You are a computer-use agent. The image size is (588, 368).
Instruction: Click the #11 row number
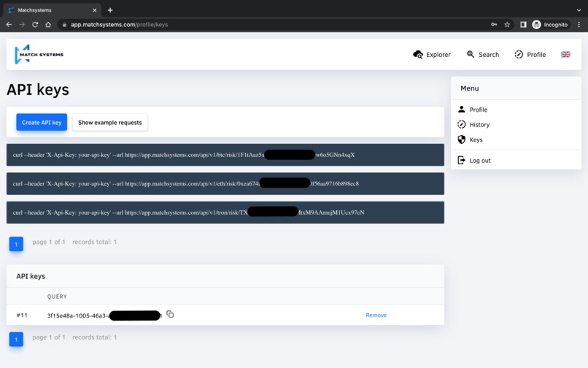tap(22, 315)
